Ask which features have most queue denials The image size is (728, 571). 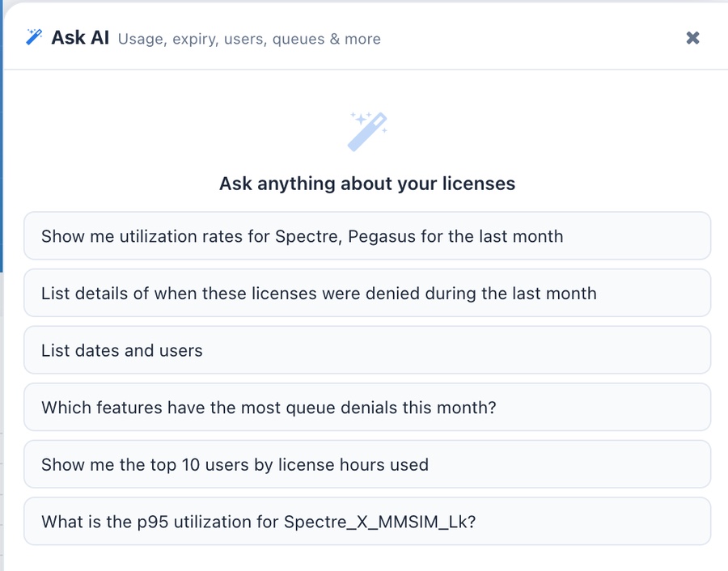pyautogui.click(x=367, y=407)
